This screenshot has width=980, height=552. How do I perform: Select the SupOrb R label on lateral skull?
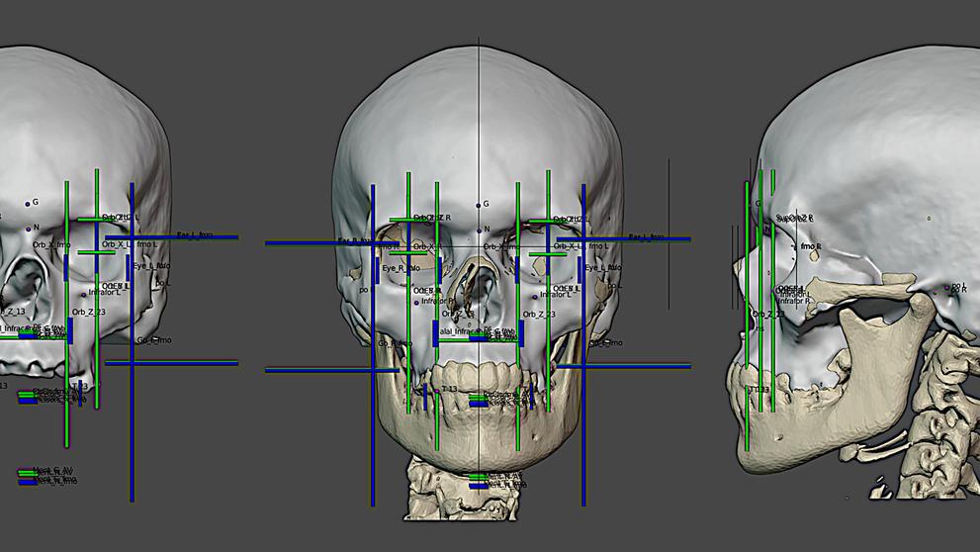794,218
